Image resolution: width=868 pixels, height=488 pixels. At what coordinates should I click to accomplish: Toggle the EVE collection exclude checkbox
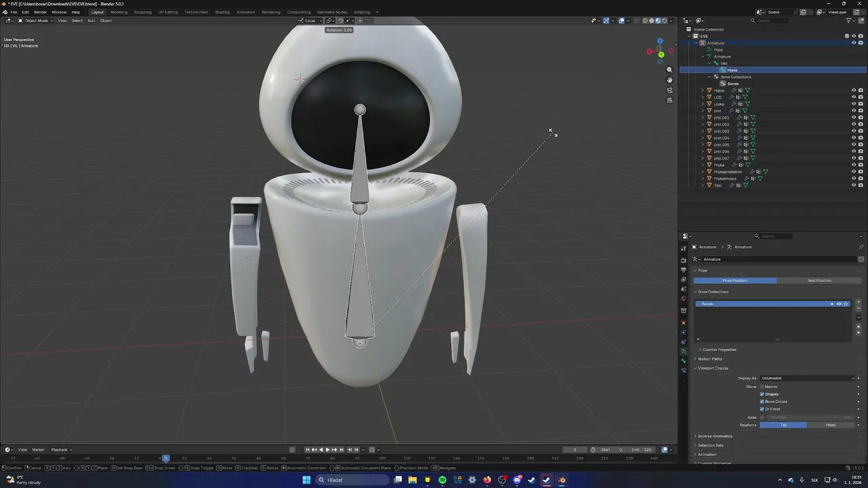846,36
